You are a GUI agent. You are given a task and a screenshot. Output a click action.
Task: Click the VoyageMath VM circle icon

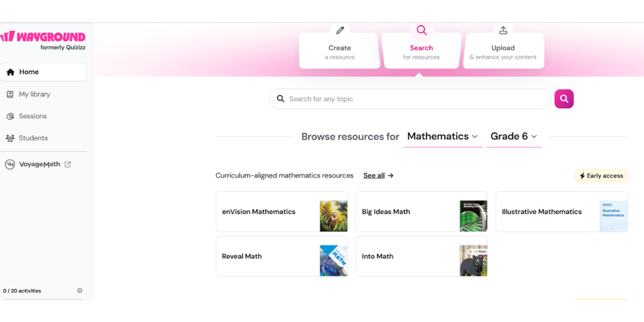[x=10, y=164]
